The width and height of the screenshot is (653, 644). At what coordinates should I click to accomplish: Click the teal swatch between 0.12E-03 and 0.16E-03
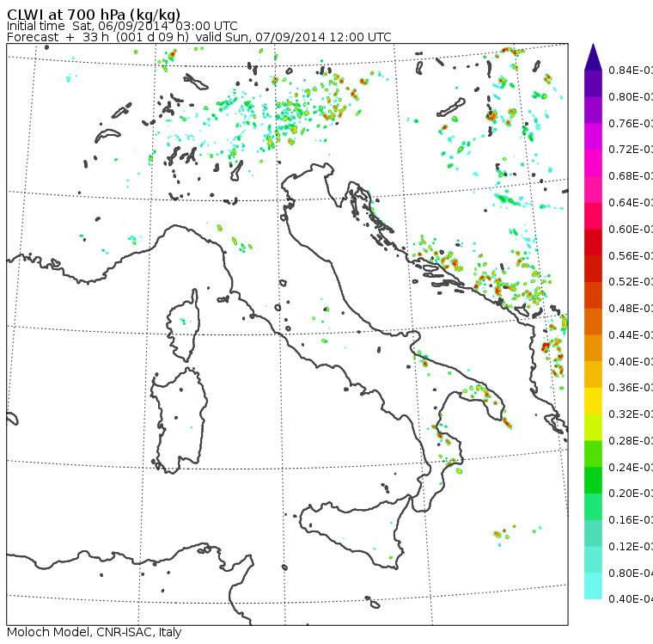tap(593, 534)
